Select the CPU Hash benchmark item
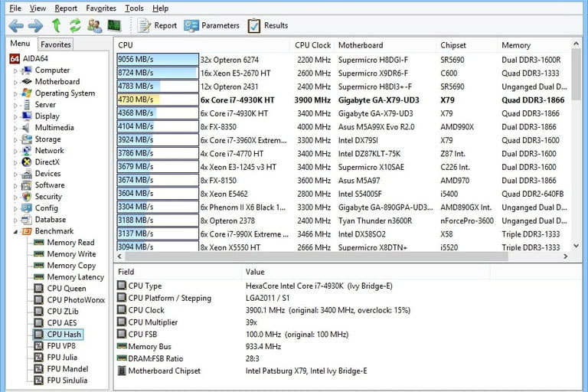This screenshot has height=392, width=588. tap(58, 335)
